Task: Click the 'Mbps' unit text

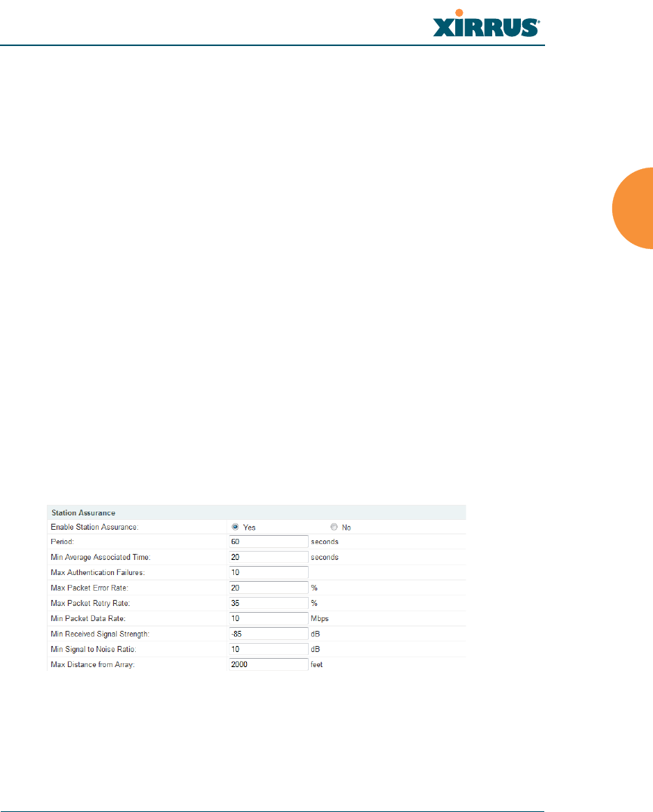Action: pyautogui.click(x=319, y=619)
